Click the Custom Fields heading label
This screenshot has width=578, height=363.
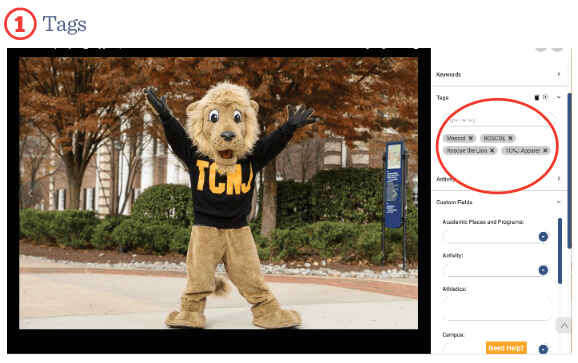454,202
